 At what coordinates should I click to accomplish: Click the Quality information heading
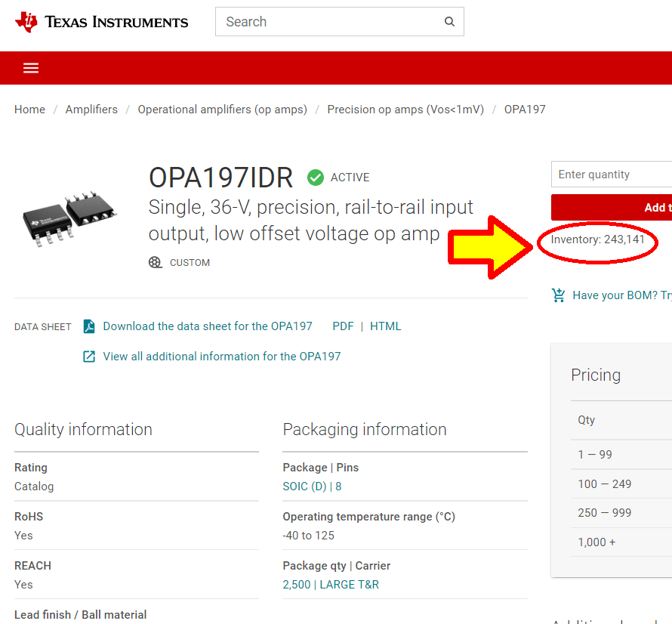coord(83,429)
